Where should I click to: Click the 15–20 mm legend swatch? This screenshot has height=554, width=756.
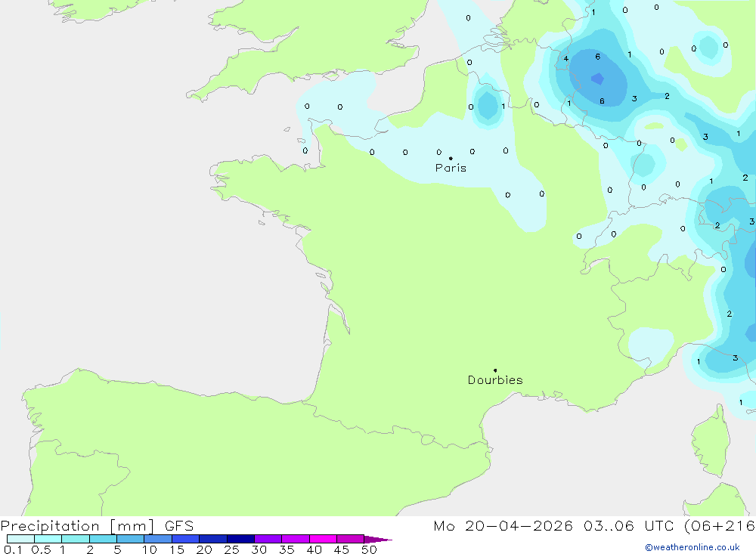(186, 539)
